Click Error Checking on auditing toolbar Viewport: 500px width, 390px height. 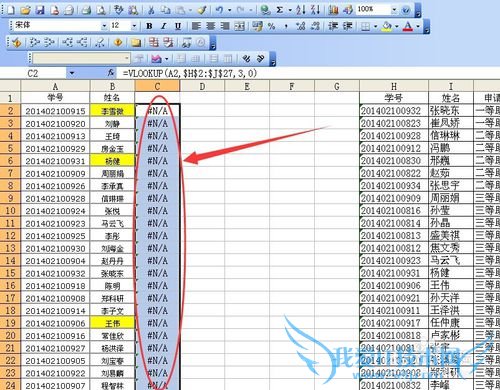pos(17,42)
